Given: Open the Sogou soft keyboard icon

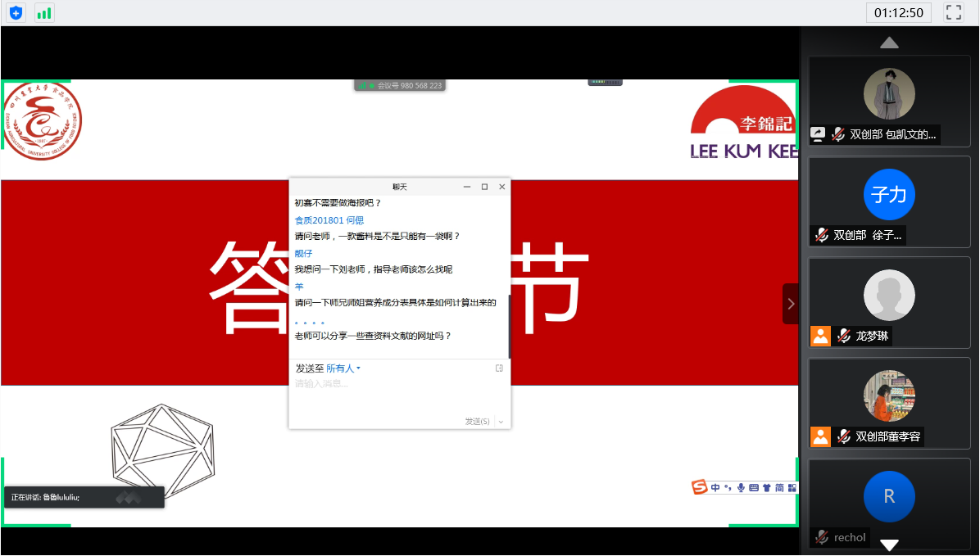Looking at the screenshot, I should point(754,487).
